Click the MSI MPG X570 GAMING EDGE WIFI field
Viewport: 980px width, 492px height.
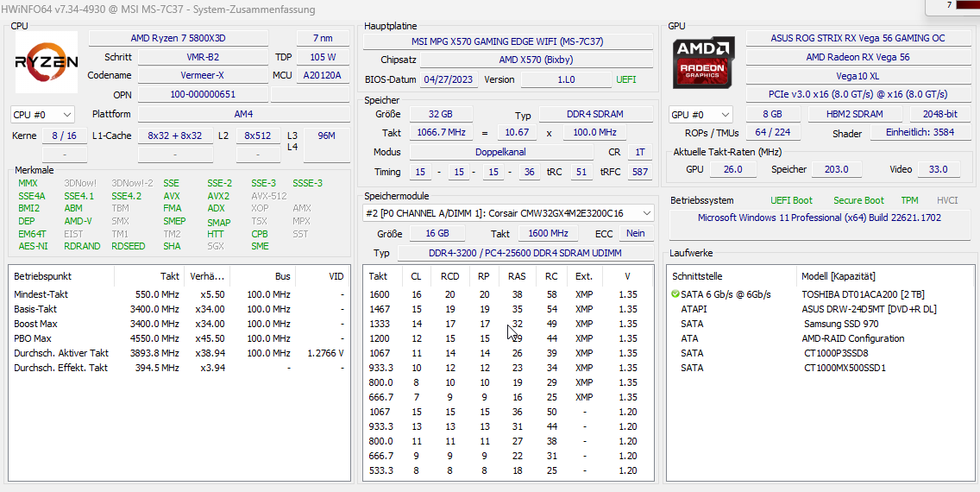click(x=507, y=42)
